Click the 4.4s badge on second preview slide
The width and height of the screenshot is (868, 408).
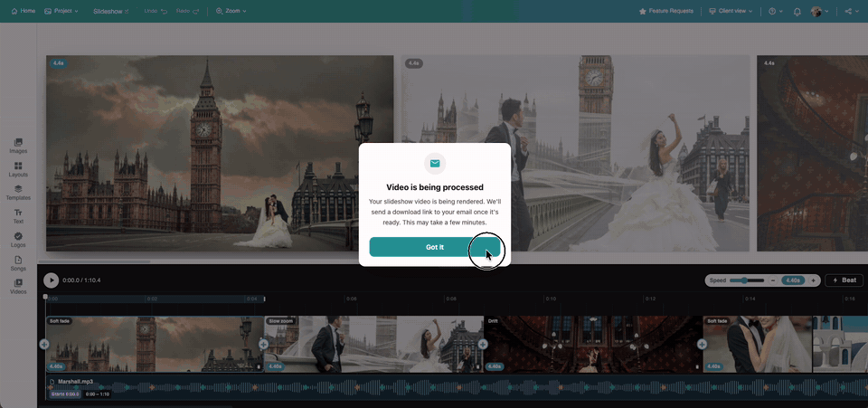click(x=413, y=63)
